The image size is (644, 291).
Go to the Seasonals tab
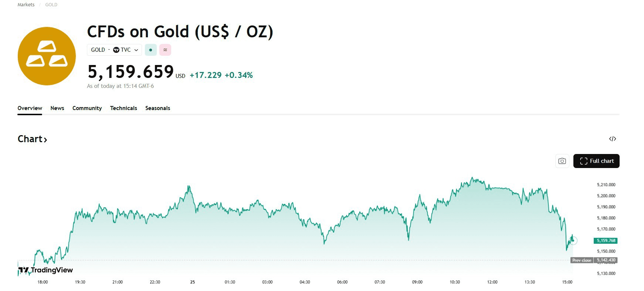pos(157,108)
